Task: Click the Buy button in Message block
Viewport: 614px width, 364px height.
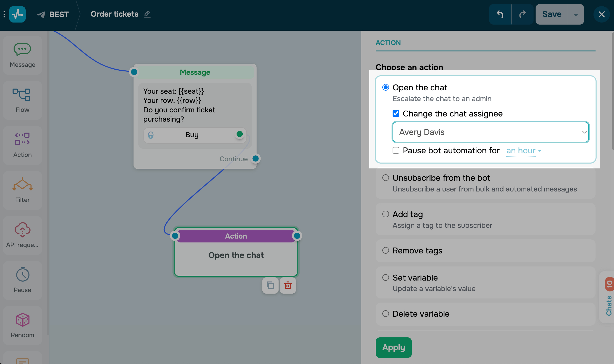Action: click(192, 135)
